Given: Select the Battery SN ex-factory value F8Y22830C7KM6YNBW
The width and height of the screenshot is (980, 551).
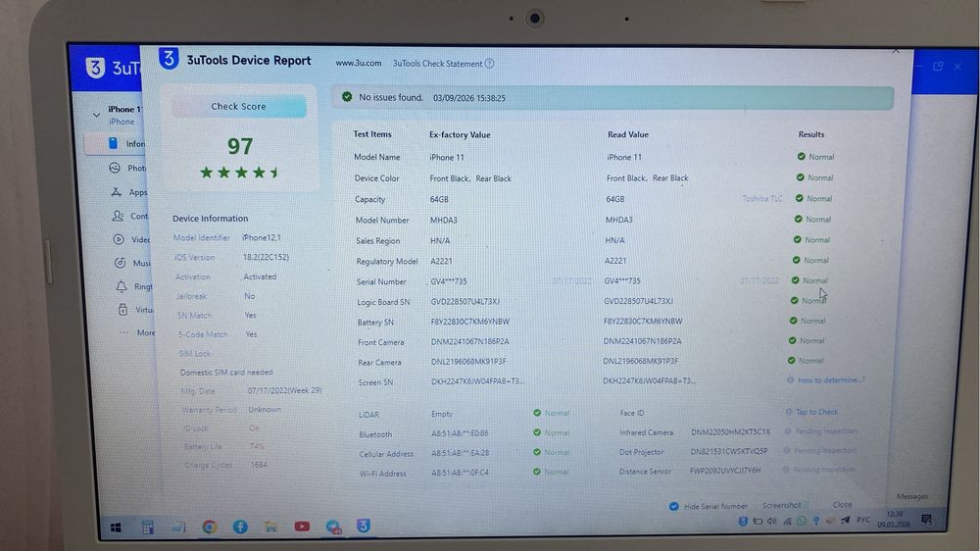Looking at the screenshot, I should 470,322.
